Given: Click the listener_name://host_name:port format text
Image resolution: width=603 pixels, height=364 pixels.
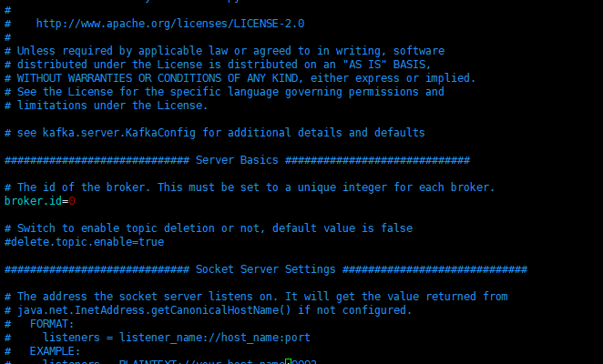Looking at the screenshot, I should 215,338.
